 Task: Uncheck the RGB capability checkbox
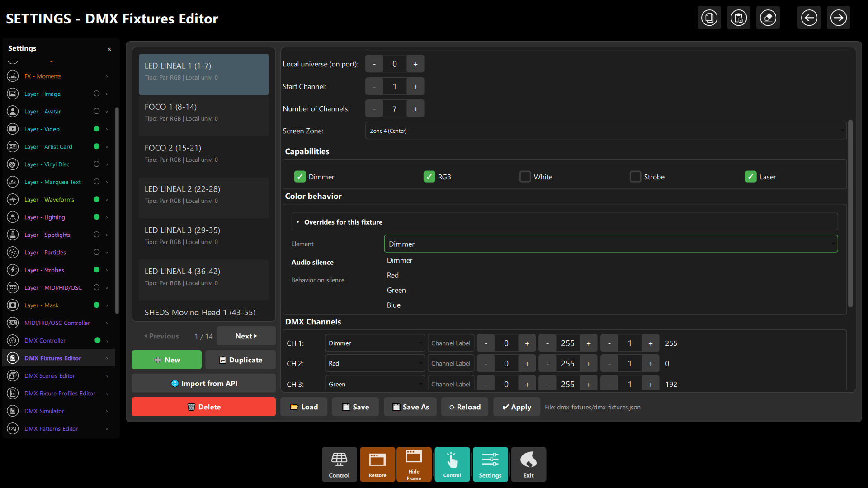point(429,177)
